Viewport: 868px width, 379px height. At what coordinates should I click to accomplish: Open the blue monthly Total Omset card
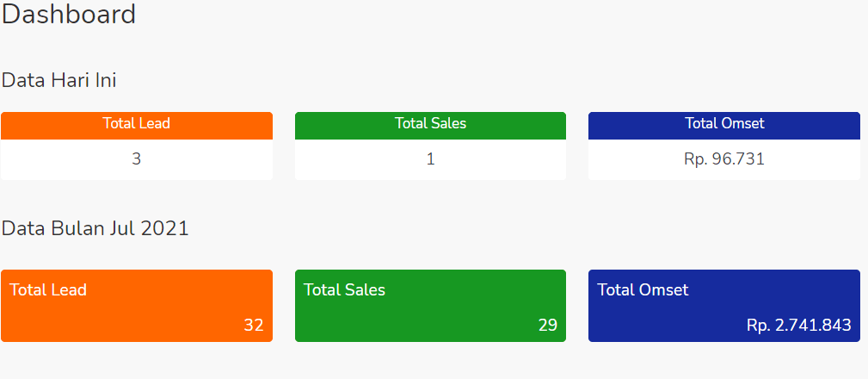tap(724, 307)
